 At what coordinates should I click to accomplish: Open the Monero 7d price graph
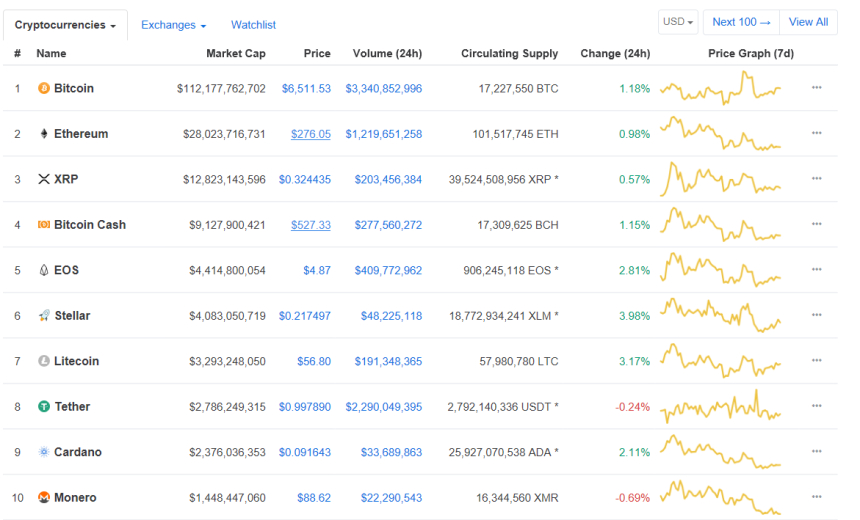point(720,497)
